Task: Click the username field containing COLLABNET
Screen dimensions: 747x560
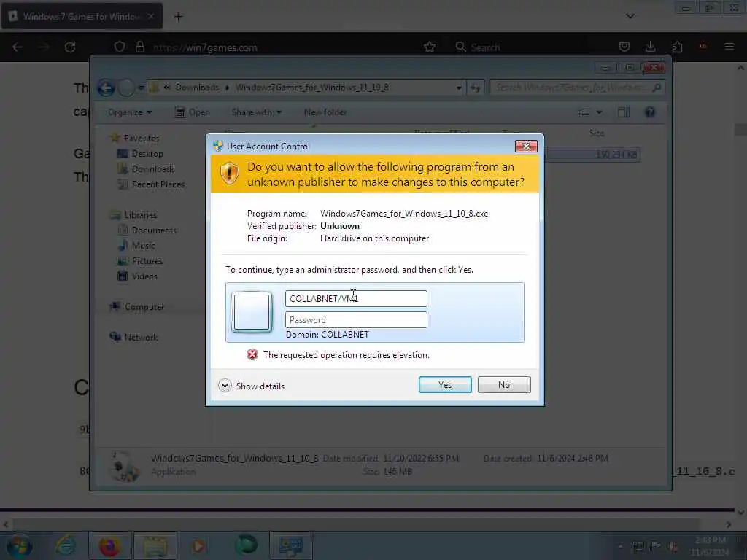Action: pos(356,298)
